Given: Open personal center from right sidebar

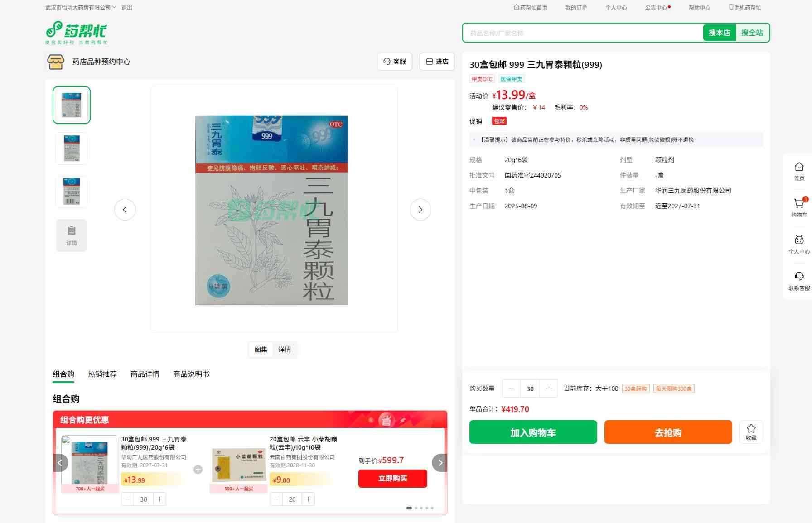Looking at the screenshot, I should click(799, 244).
